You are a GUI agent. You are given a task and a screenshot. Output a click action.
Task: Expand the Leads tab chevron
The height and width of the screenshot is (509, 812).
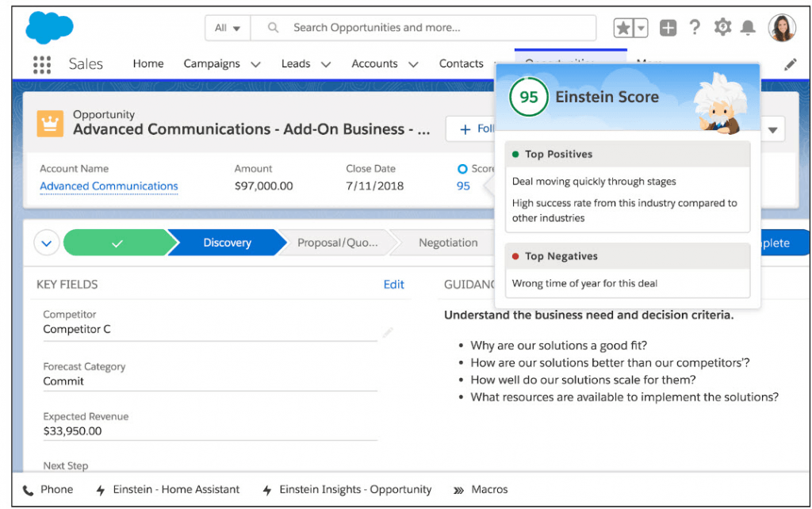(326, 65)
